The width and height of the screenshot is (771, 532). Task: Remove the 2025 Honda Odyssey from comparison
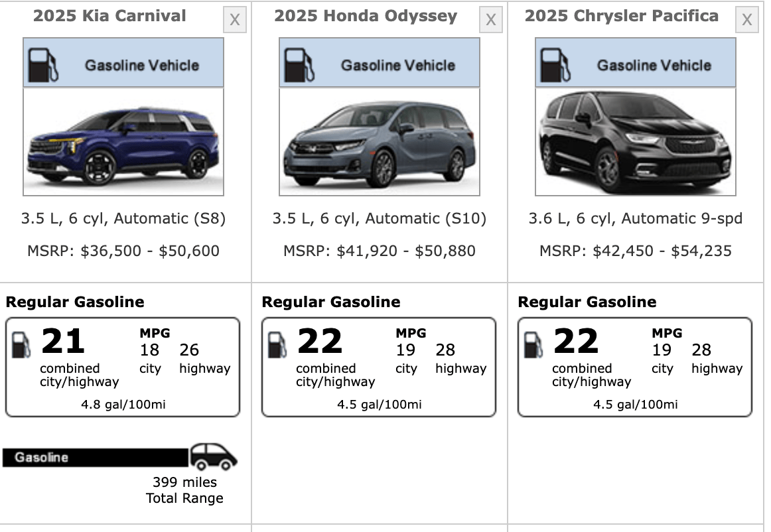(x=490, y=21)
